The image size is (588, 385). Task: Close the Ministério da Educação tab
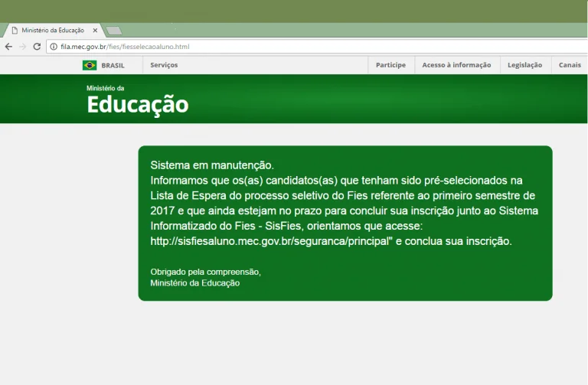pyautogui.click(x=95, y=31)
